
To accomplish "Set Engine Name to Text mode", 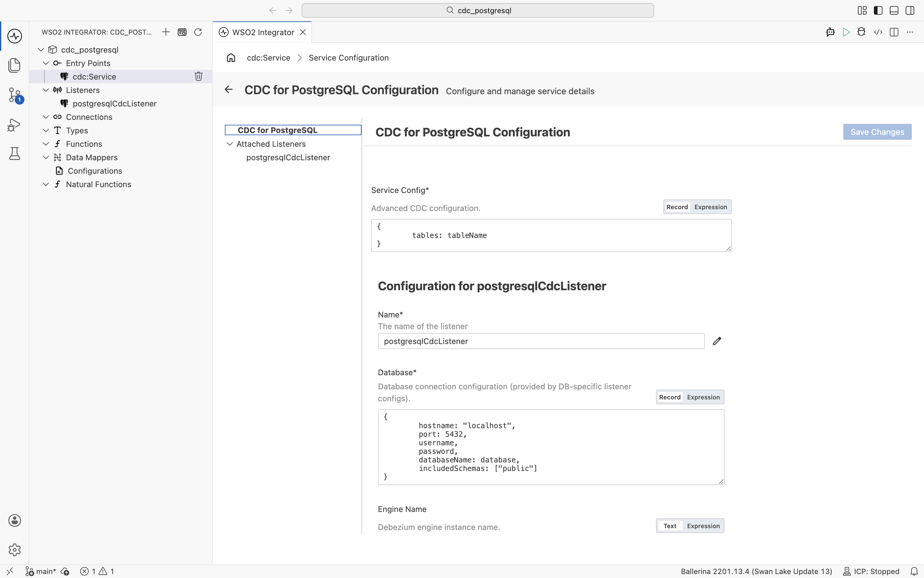I will [x=670, y=526].
